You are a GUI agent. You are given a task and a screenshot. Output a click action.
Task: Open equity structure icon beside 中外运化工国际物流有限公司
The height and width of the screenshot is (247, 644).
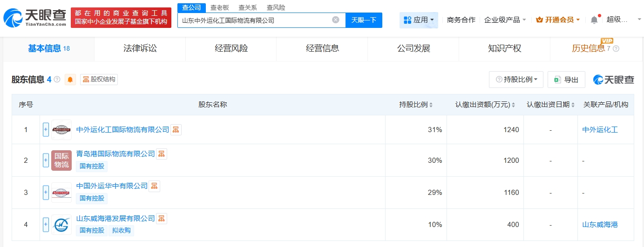click(x=176, y=130)
